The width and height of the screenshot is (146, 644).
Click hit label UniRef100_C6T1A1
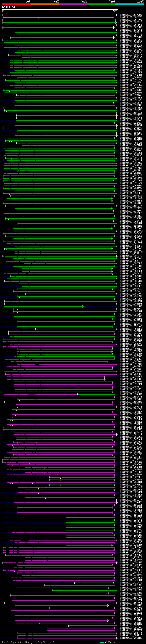(x=131, y=361)
